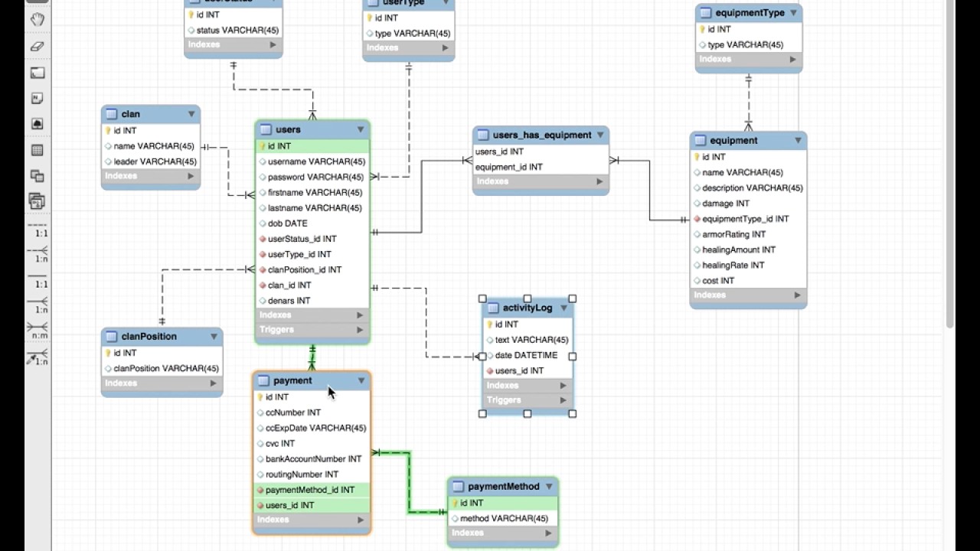The width and height of the screenshot is (980, 551).
Task: Collapse the activityLog table arrow
Action: 563,308
